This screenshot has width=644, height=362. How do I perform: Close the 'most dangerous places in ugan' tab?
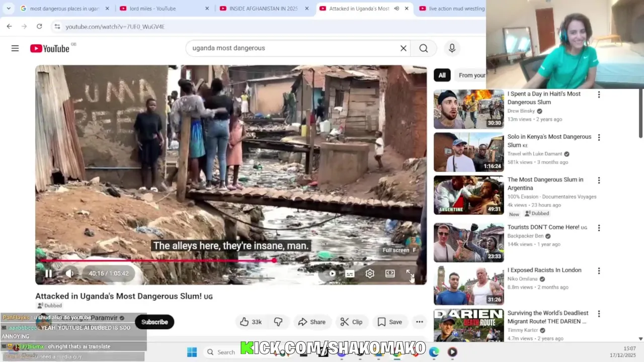point(107,9)
